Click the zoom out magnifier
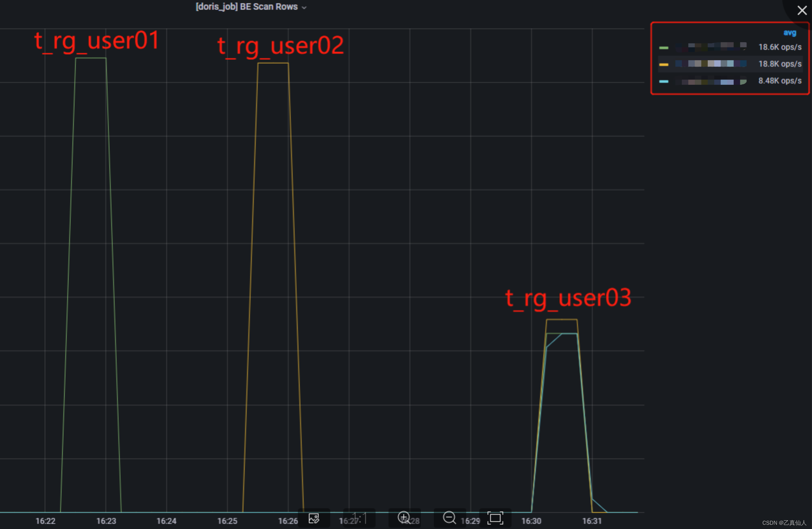 pos(449,518)
